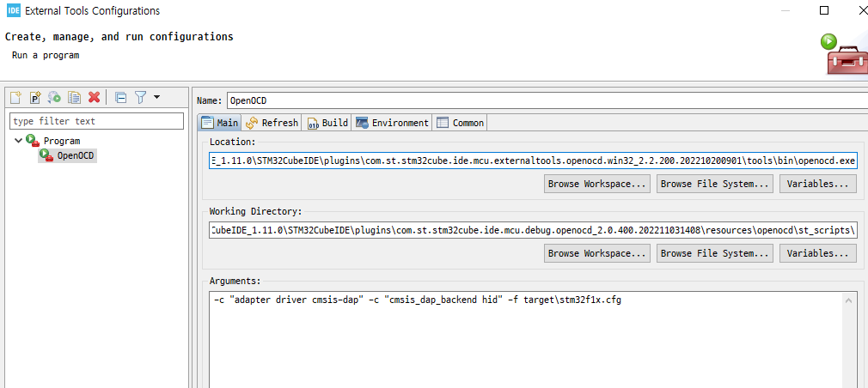
Task: Click the type filter text field
Action: (x=96, y=121)
